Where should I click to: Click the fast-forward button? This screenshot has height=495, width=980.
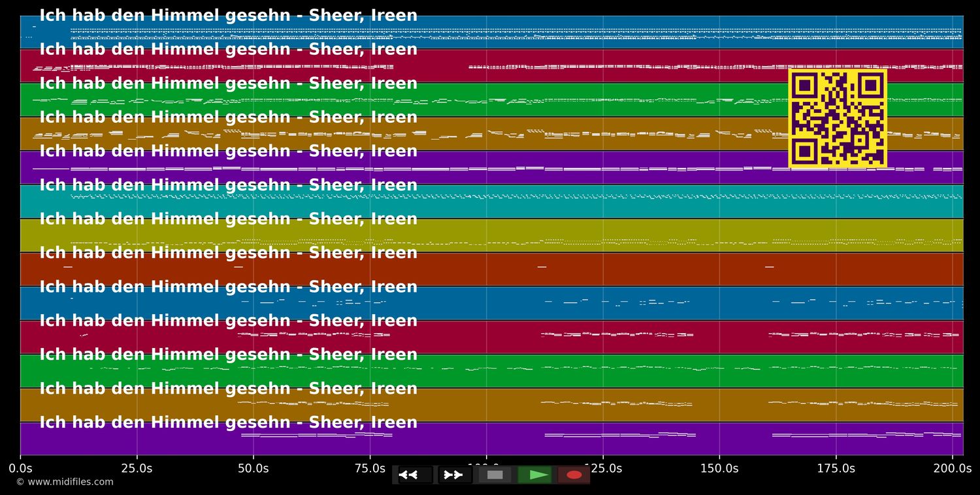coord(455,475)
